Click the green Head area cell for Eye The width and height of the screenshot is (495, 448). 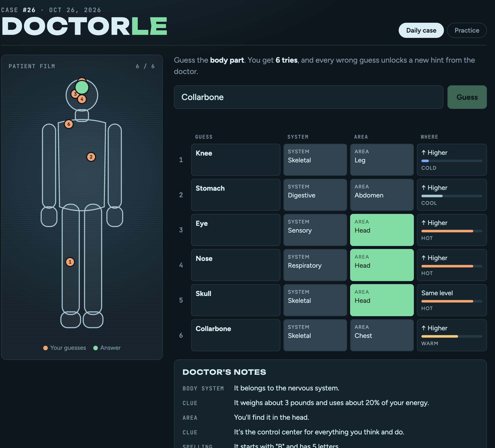coord(382,230)
